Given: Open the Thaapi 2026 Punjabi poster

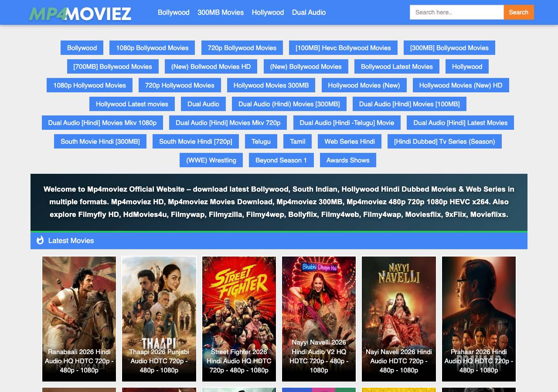Looking at the screenshot, I should pos(159,319).
